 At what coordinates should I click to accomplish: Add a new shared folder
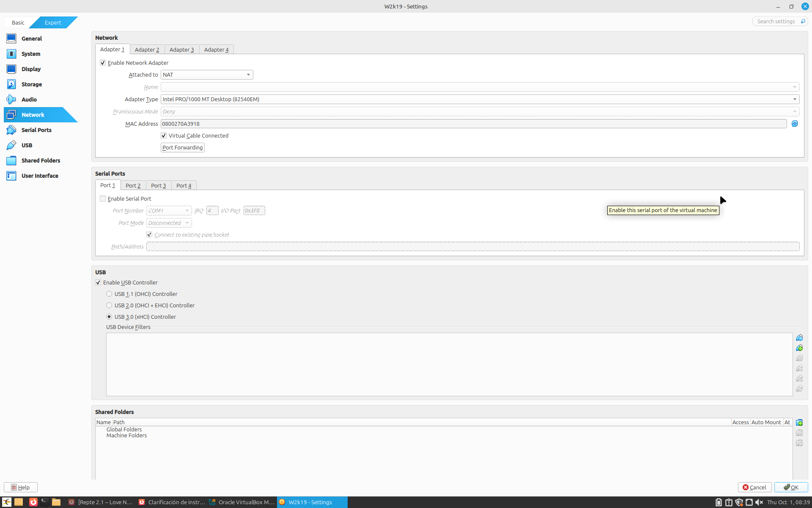pos(799,422)
